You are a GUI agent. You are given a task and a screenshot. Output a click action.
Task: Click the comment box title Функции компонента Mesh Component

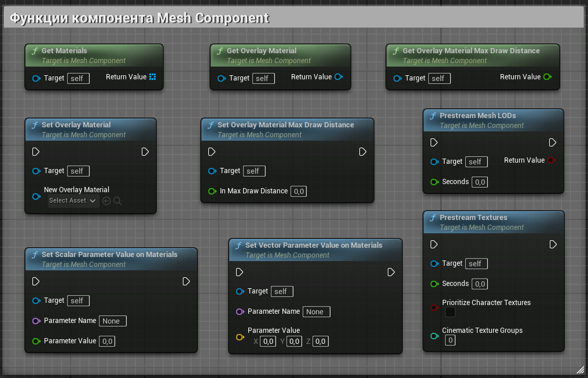click(139, 18)
